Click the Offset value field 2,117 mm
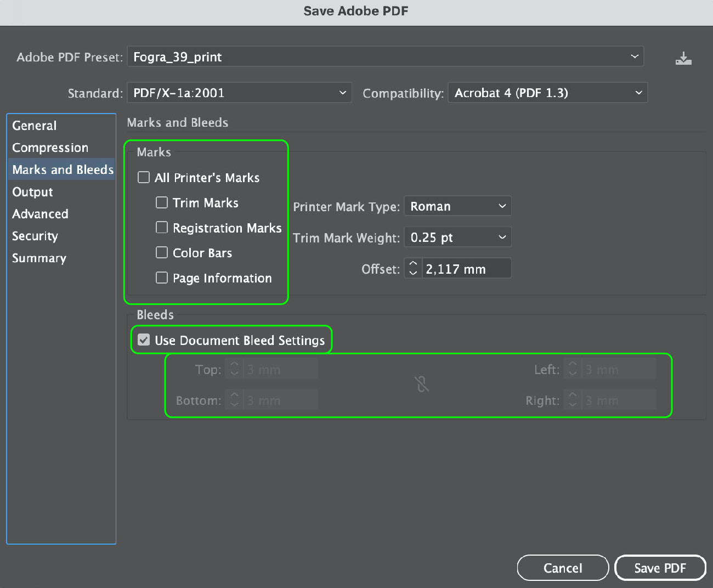This screenshot has height=588, width=713. tap(466, 269)
